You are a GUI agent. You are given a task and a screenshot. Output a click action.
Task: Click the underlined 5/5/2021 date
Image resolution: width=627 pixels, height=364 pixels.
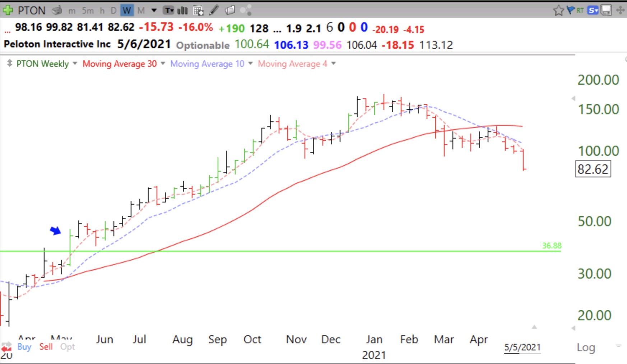(522, 347)
